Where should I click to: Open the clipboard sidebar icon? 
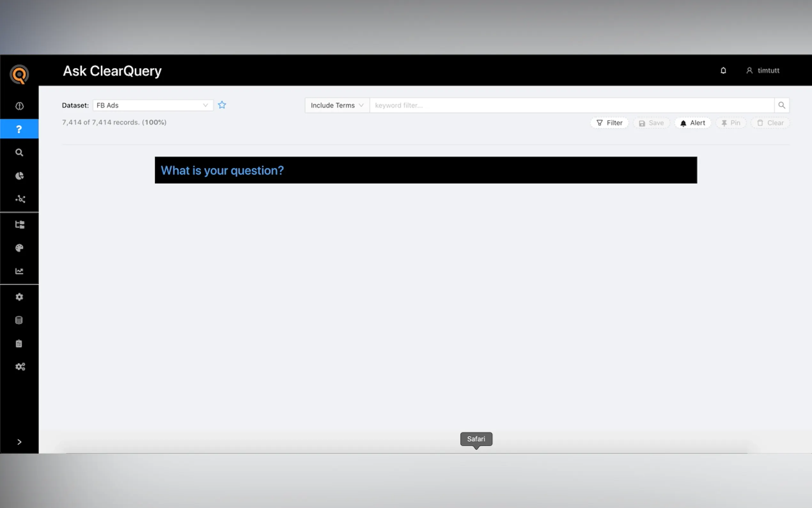pyautogui.click(x=19, y=343)
